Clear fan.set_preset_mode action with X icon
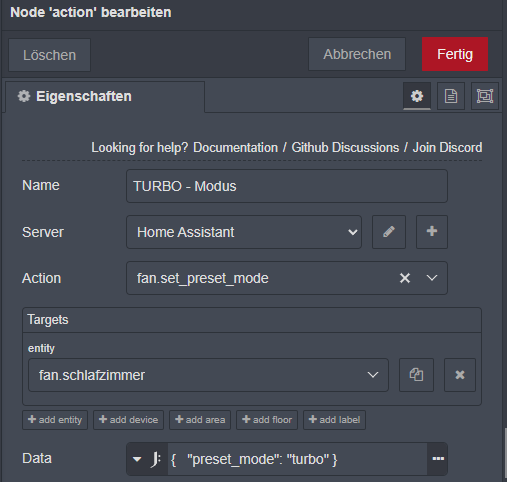 [x=405, y=278]
